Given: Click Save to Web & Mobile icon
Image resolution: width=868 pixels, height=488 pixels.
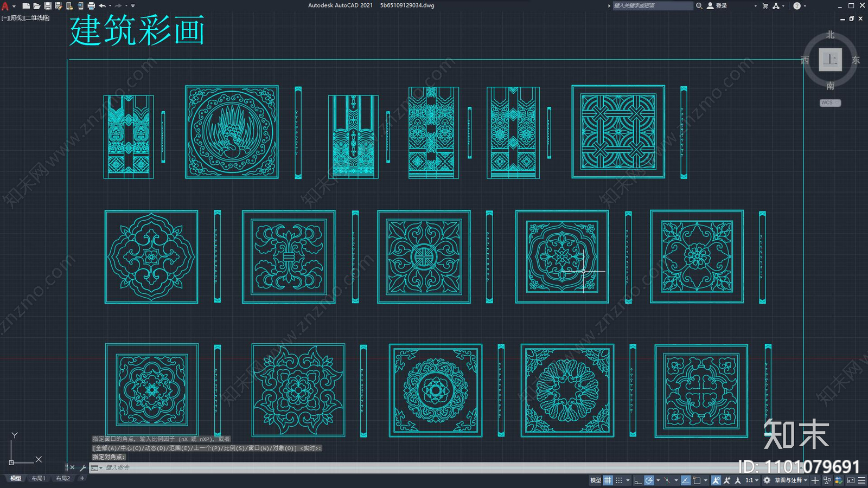Looking at the screenshot, I should (x=80, y=6).
